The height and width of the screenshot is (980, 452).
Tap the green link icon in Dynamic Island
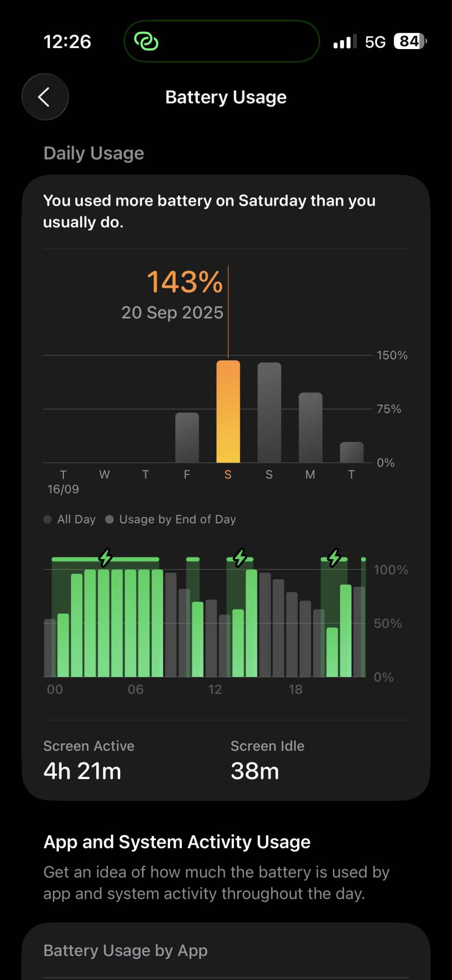click(146, 42)
